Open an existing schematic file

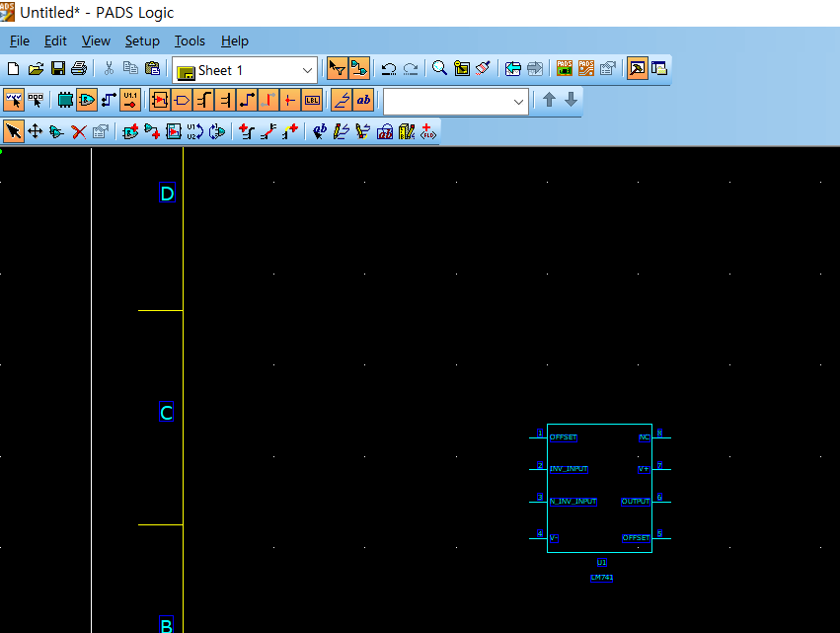[36, 68]
